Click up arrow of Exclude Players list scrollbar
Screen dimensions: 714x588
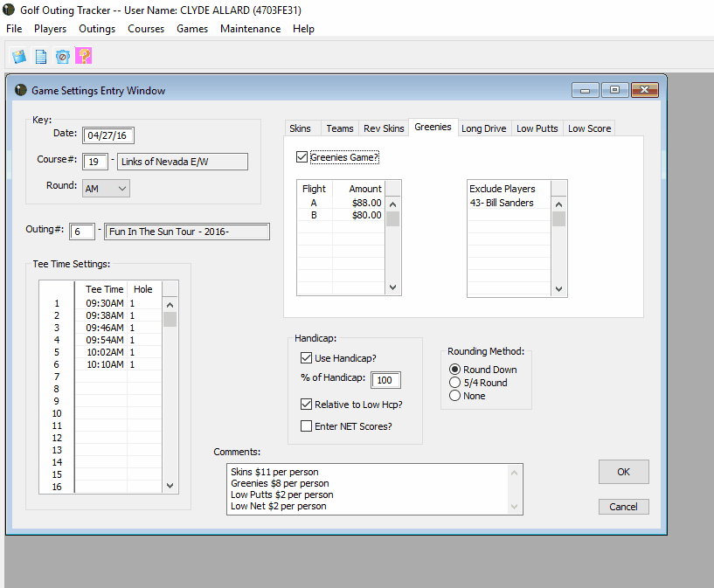click(x=558, y=204)
